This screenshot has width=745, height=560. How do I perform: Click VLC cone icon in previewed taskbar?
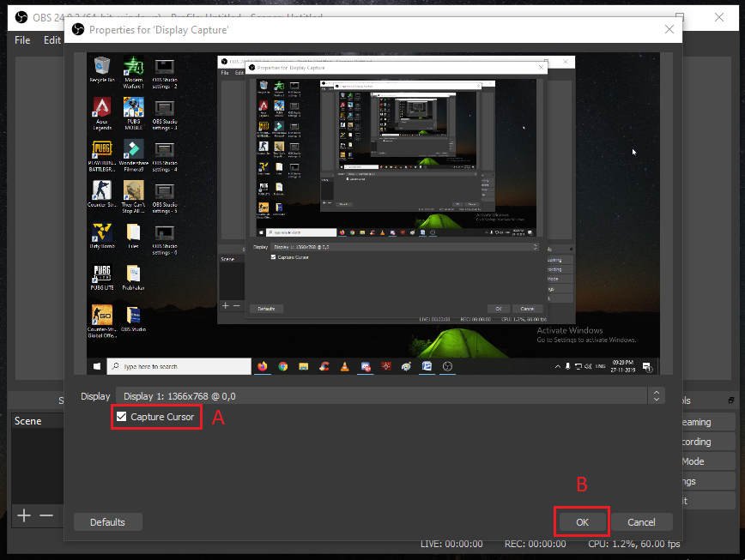pyautogui.click(x=345, y=366)
